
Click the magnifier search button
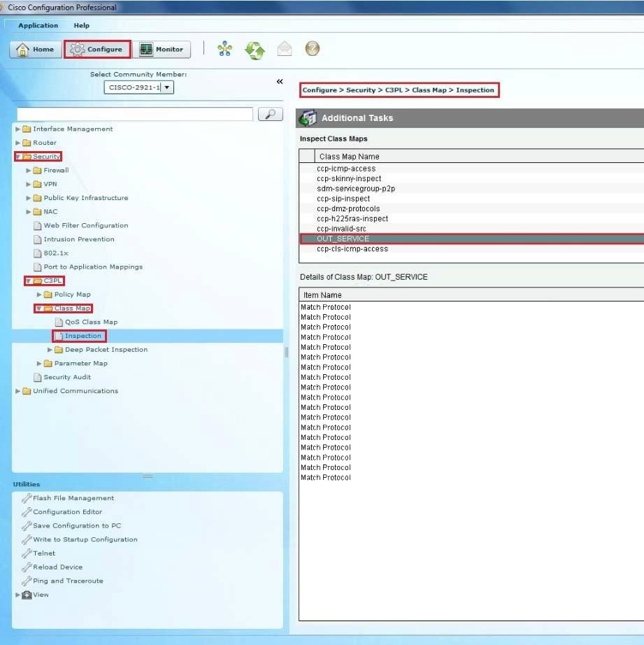point(270,114)
